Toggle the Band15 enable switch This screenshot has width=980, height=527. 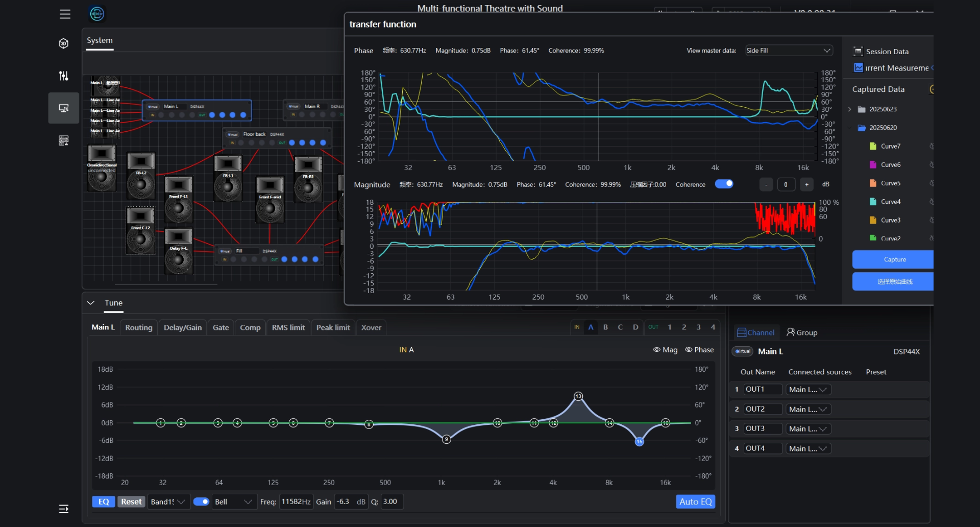coord(201,501)
